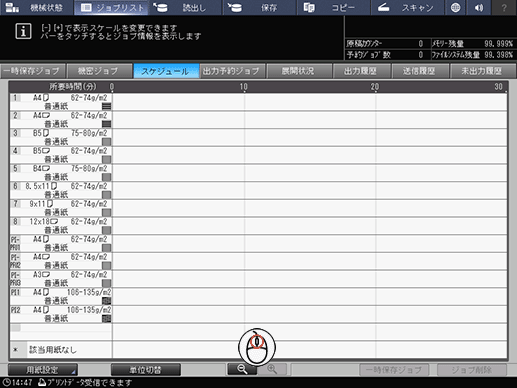Click the 10 minute timeline marker
This screenshot has width=517, height=388.
(x=244, y=87)
